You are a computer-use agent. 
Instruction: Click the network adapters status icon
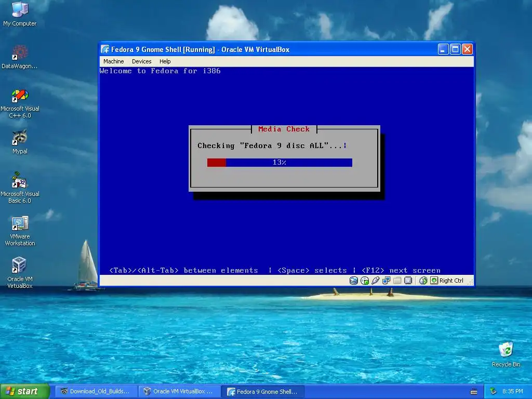[x=386, y=281]
